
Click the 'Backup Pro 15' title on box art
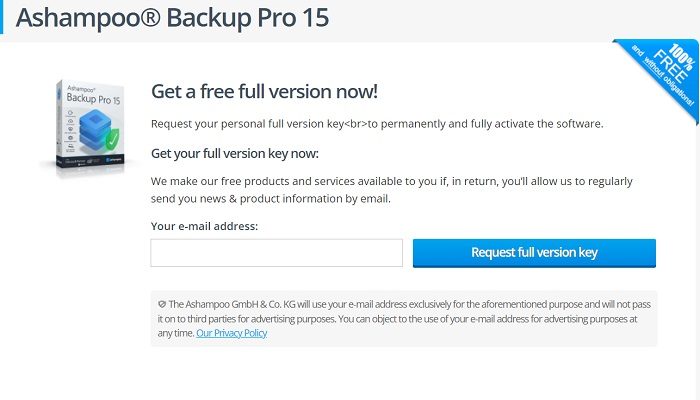[93, 99]
